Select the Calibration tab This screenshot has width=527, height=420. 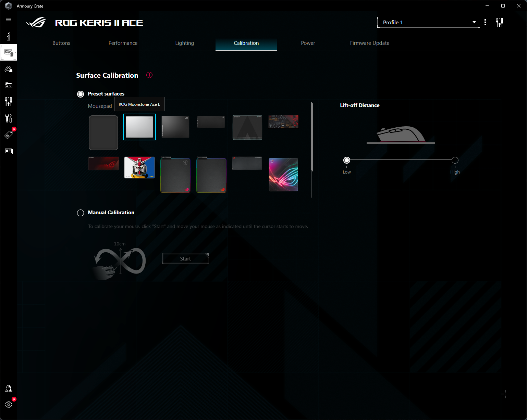click(x=246, y=43)
